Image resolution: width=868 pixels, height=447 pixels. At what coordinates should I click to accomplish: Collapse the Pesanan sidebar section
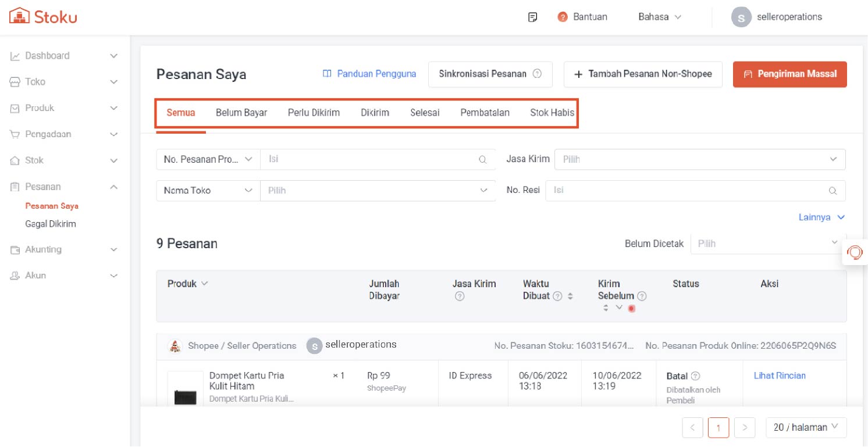click(x=114, y=187)
